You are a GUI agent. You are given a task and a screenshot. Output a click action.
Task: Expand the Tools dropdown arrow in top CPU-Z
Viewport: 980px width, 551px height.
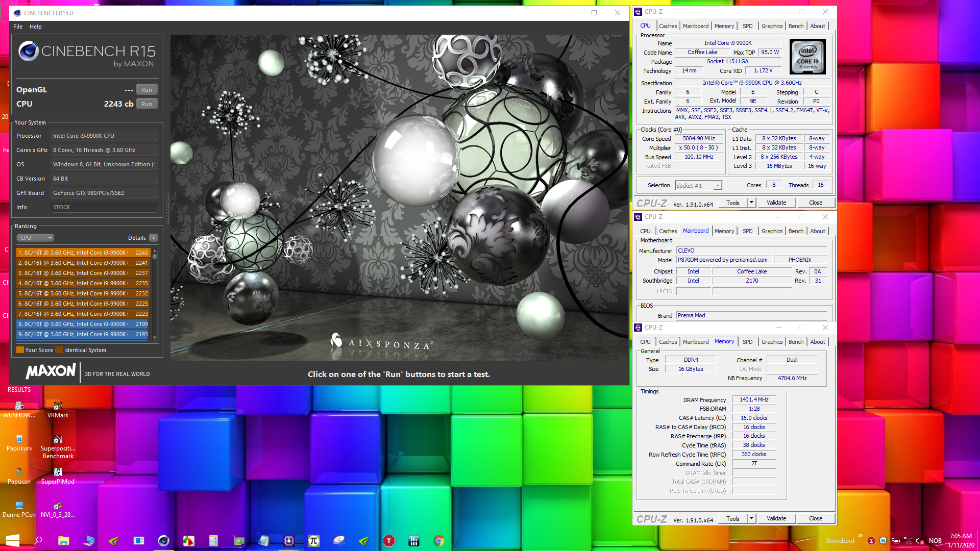pos(751,203)
